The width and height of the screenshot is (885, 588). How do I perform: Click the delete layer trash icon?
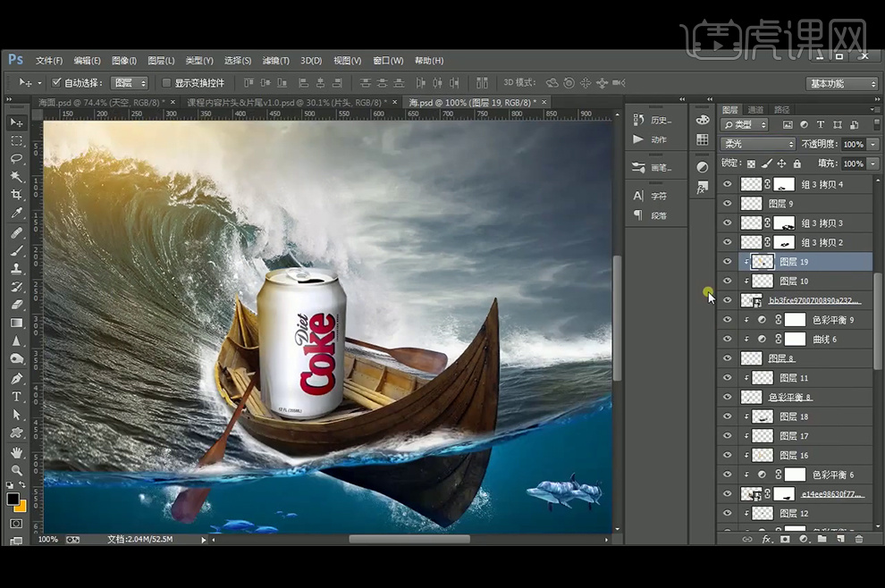(859, 539)
